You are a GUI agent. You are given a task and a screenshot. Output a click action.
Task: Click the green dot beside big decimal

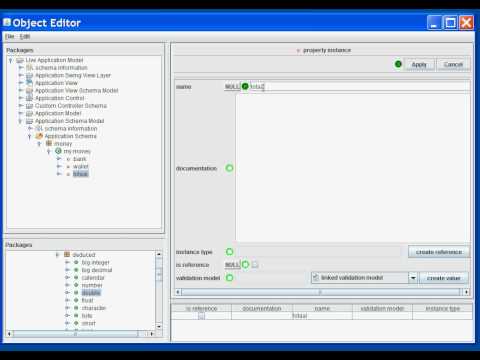tap(76, 270)
